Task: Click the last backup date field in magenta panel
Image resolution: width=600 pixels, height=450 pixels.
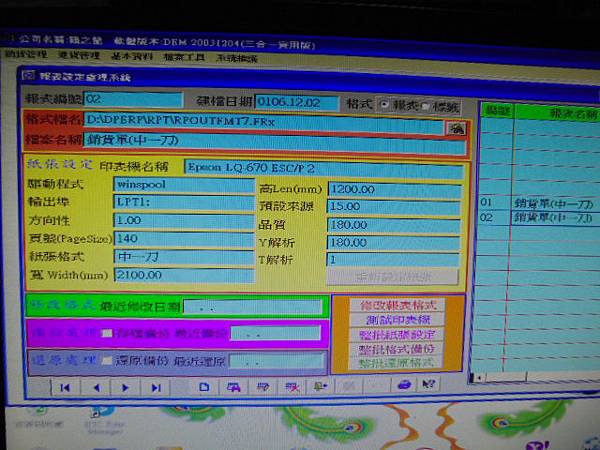Action: tap(276, 334)
